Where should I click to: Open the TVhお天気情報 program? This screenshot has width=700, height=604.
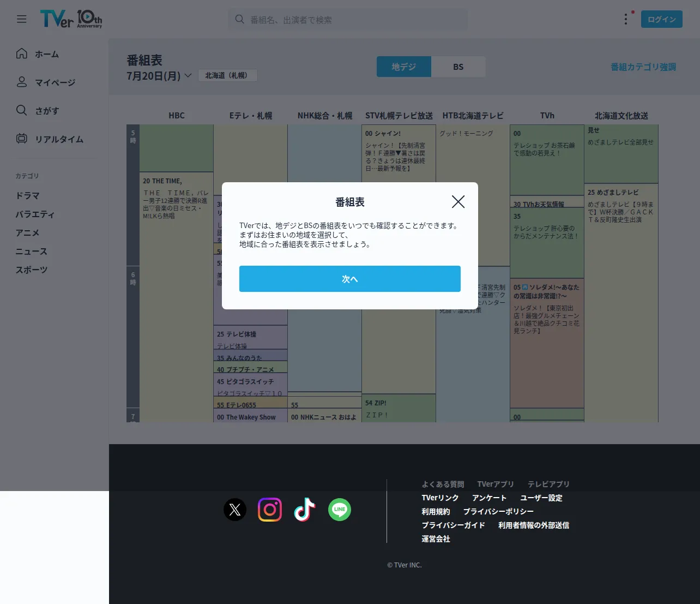coord(547,201)
